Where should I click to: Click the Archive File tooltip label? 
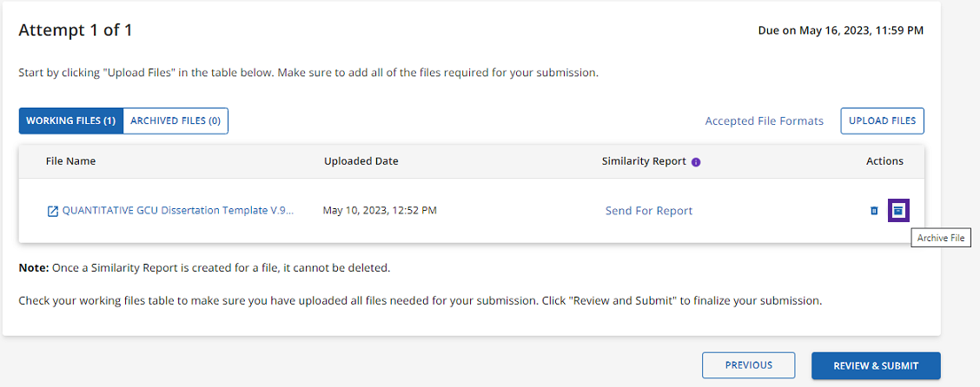(x=941, y=239)
